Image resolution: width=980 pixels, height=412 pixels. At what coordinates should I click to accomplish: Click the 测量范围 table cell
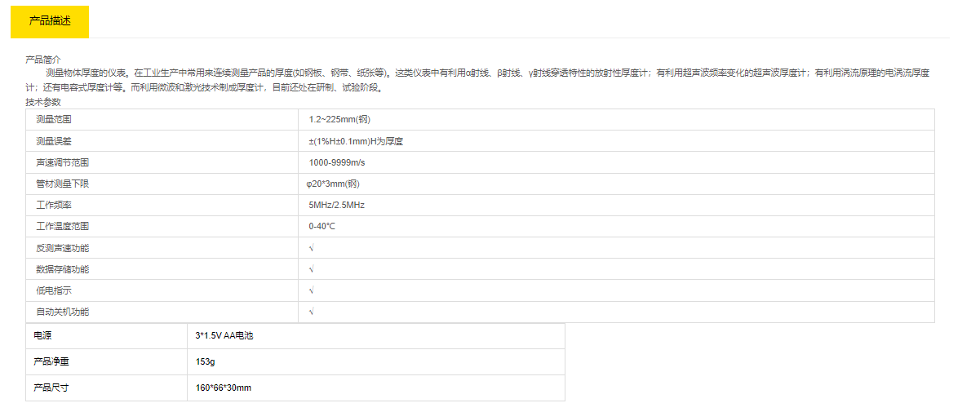tap(162, 120)
